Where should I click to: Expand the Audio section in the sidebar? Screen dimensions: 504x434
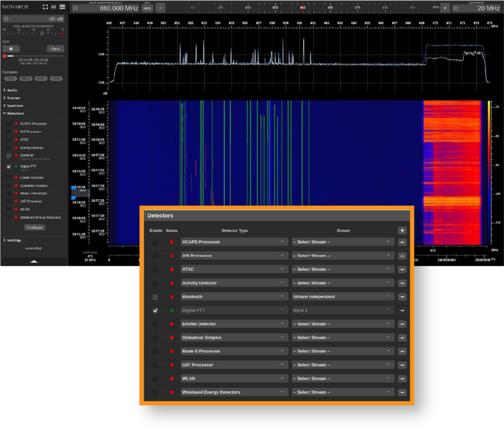[12, 90]
